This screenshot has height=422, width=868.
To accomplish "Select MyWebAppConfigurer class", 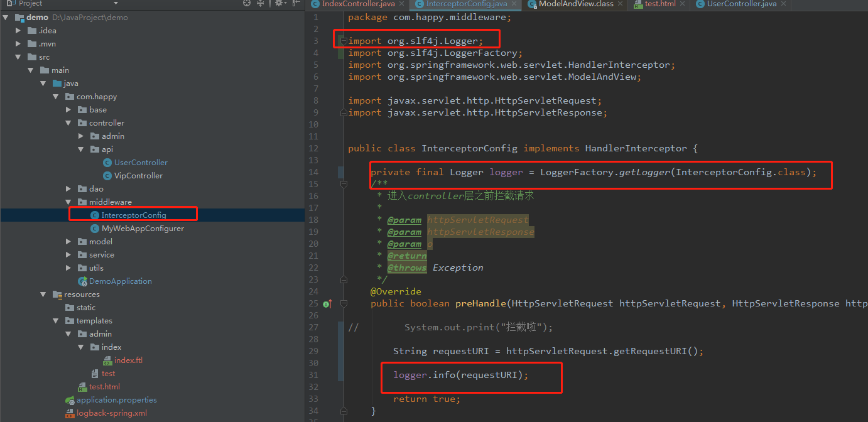I will 143,229.
